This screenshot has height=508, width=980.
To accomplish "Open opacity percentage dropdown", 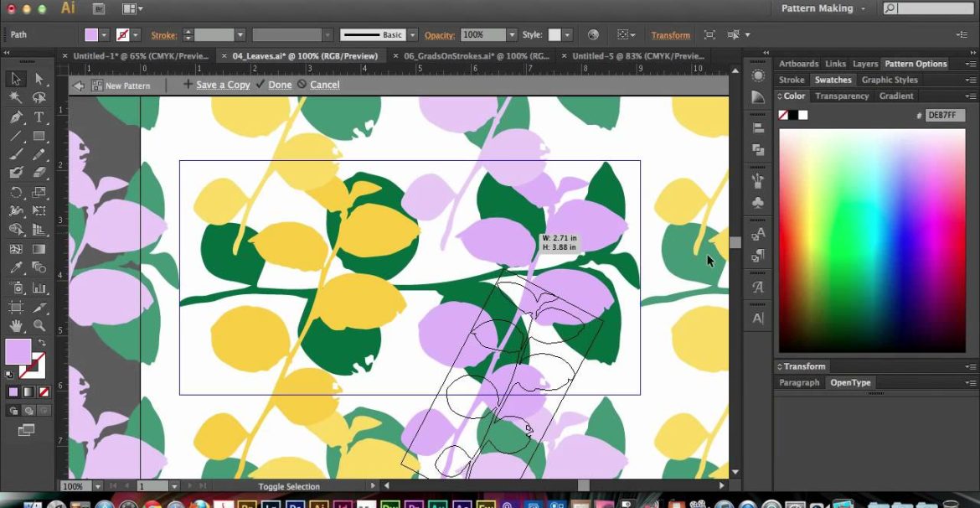I will 512,35.
